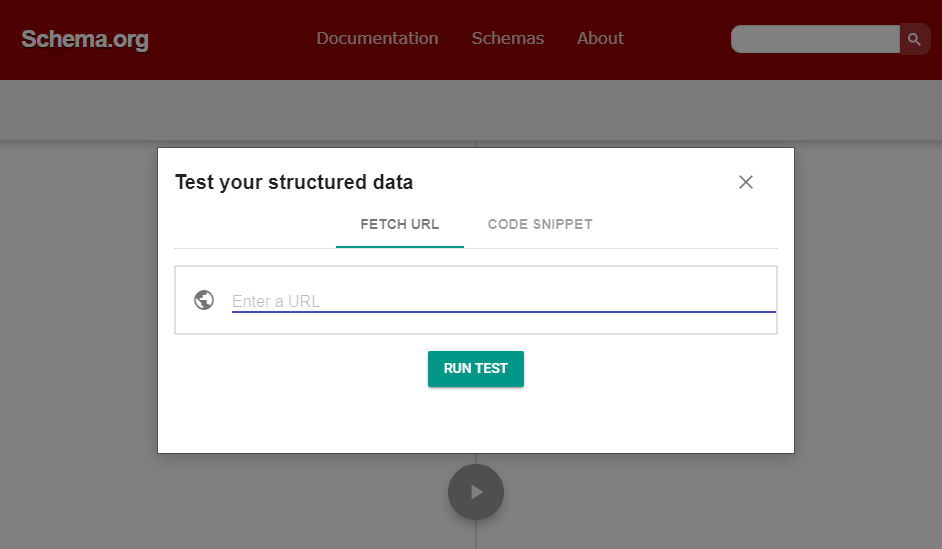Switch to the CODE SNIPPET tab
The width and height of the screenshot is (942, 549).
540,224
